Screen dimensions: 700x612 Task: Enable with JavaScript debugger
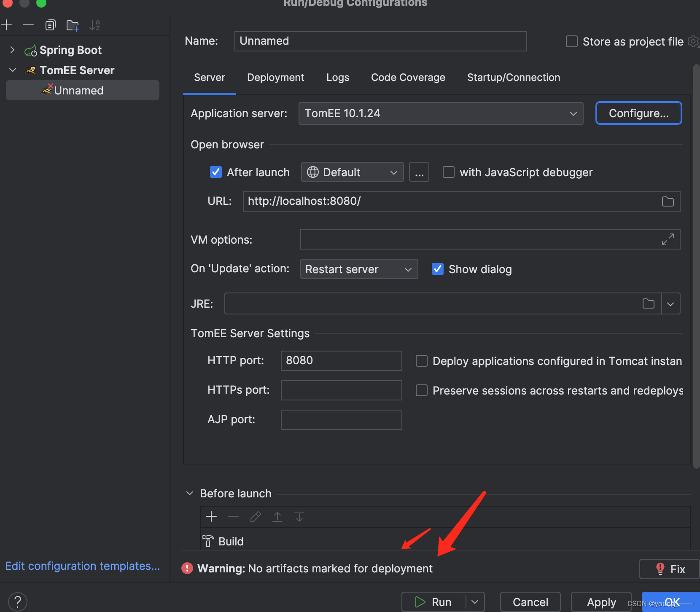click(x=449, y=172)
